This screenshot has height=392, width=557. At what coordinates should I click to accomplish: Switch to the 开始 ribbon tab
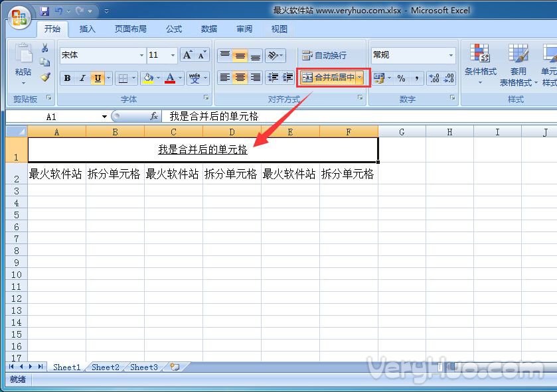click(52, 29)
